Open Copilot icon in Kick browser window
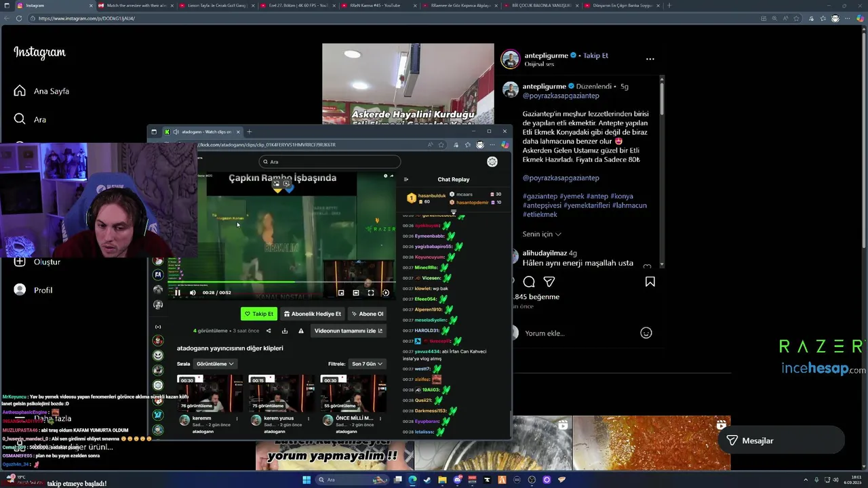868x488 pixels. pyautogui.click(x=505, y=144)
